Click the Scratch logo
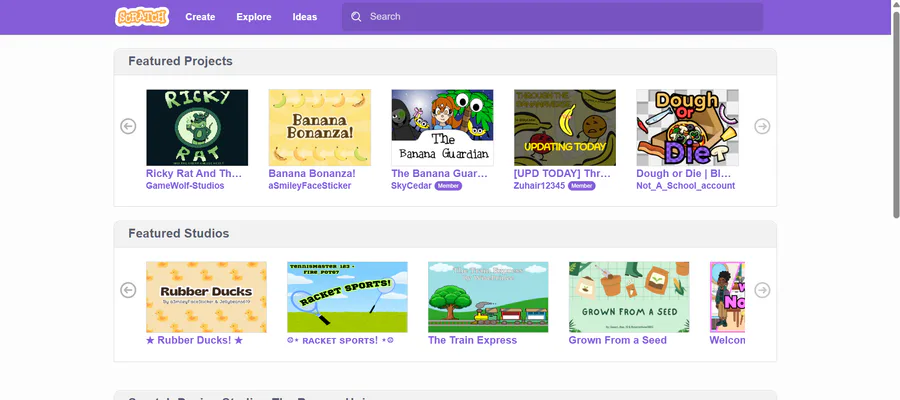This screenshot has height=400, width=900. [x=142, y=17]
